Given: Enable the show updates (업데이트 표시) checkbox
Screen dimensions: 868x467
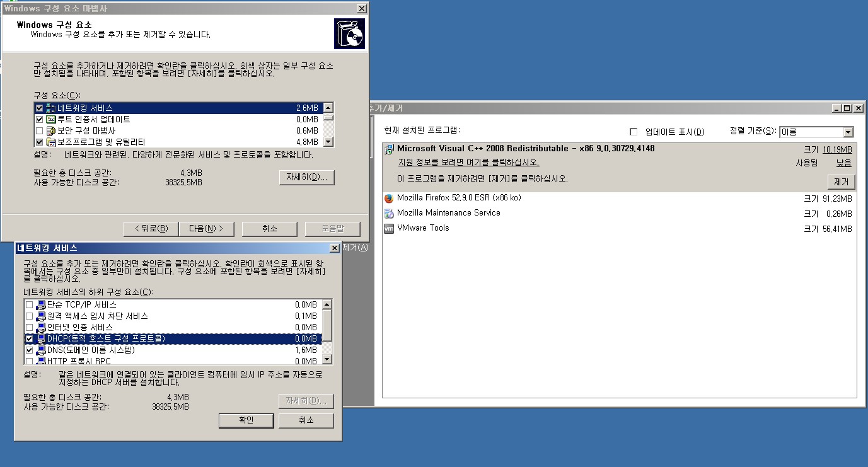Looking at the screenshot, I should point(634,132).
